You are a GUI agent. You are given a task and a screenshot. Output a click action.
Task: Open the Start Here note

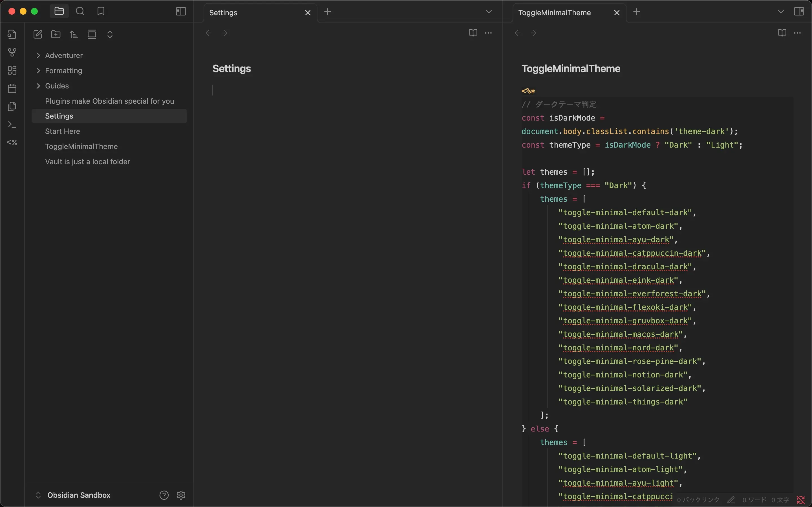pyautogui.click(x=62, y=131)
